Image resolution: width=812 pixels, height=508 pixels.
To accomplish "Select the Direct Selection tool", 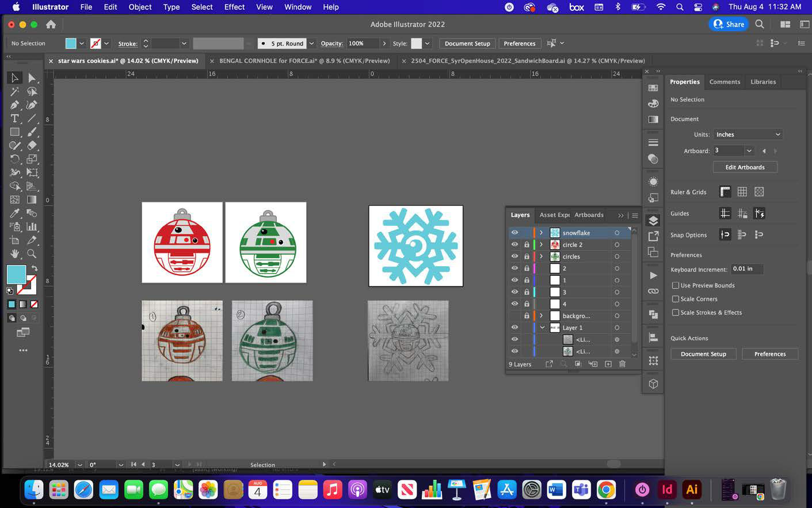I will coord(32,78).
